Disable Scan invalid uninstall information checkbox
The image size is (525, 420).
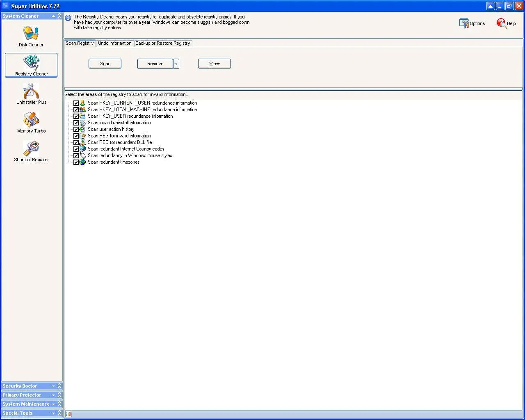(x=76, y=123)
